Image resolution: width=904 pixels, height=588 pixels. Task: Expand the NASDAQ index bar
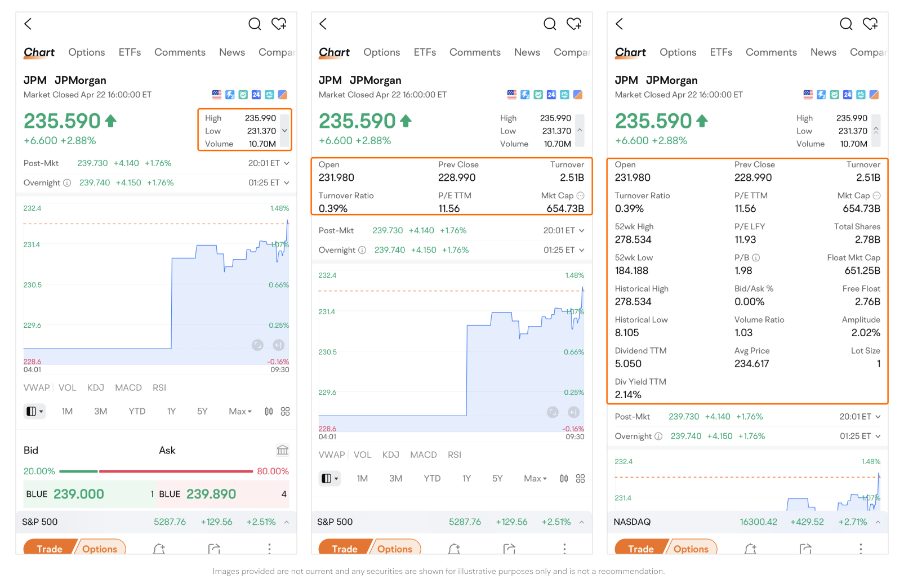click(x=878, y=522)
